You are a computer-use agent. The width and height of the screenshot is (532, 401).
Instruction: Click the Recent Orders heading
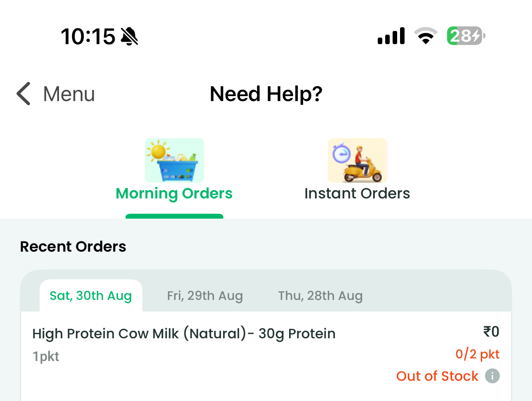73,246
